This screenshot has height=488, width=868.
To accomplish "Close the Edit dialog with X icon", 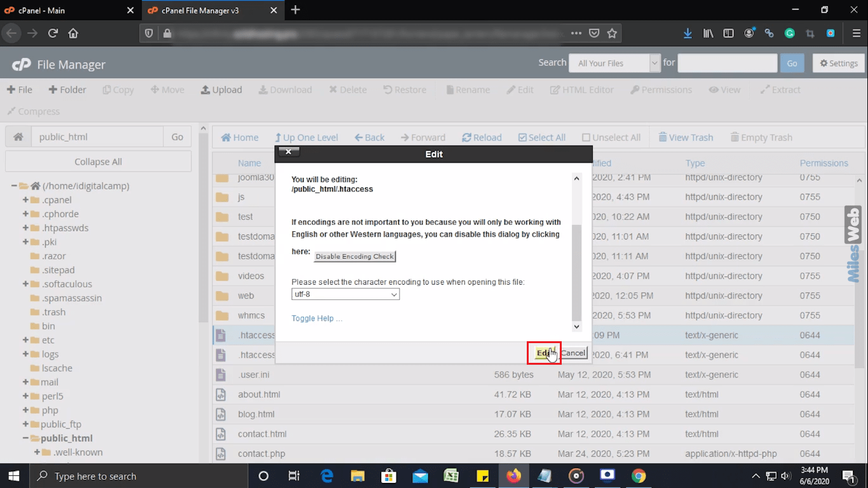I will pyautogui.click(x=288, y=152).
